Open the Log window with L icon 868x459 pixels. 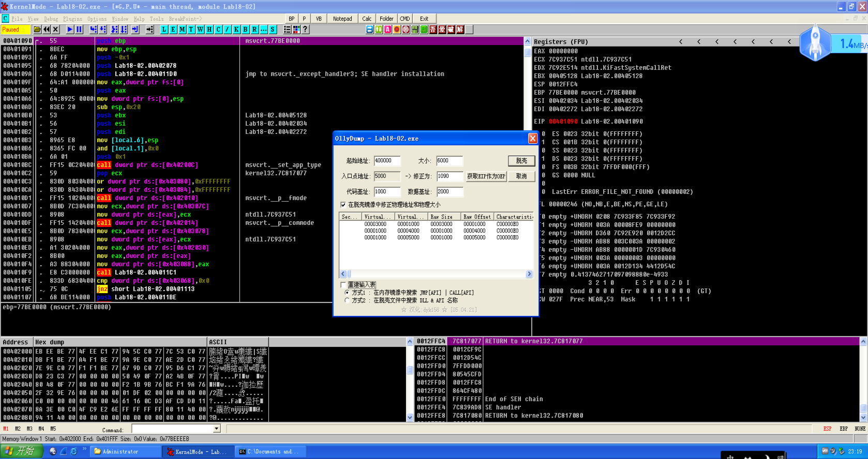[x=164, y=29]
